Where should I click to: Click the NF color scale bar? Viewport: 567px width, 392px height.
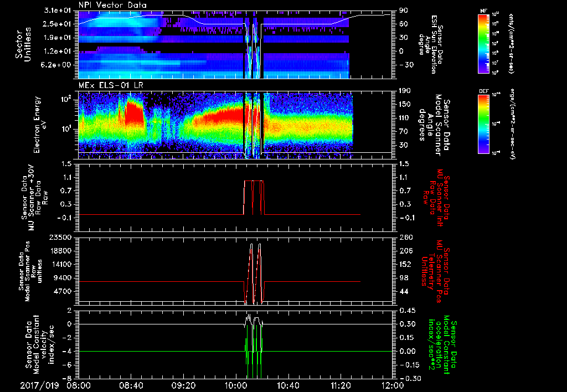pyautogui.click(x=483, y=44)
